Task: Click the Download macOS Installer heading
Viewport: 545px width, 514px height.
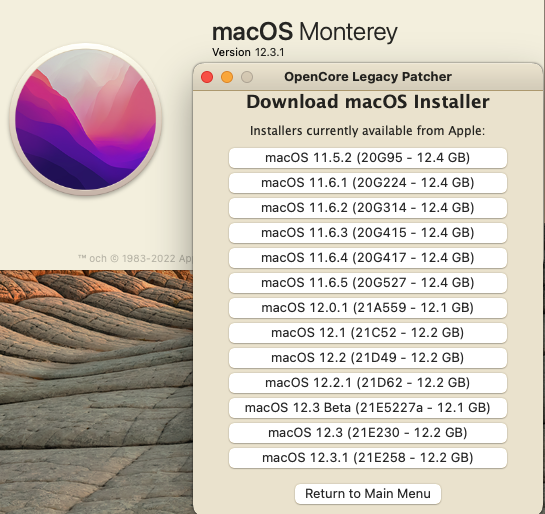Action: coord(368,102)
